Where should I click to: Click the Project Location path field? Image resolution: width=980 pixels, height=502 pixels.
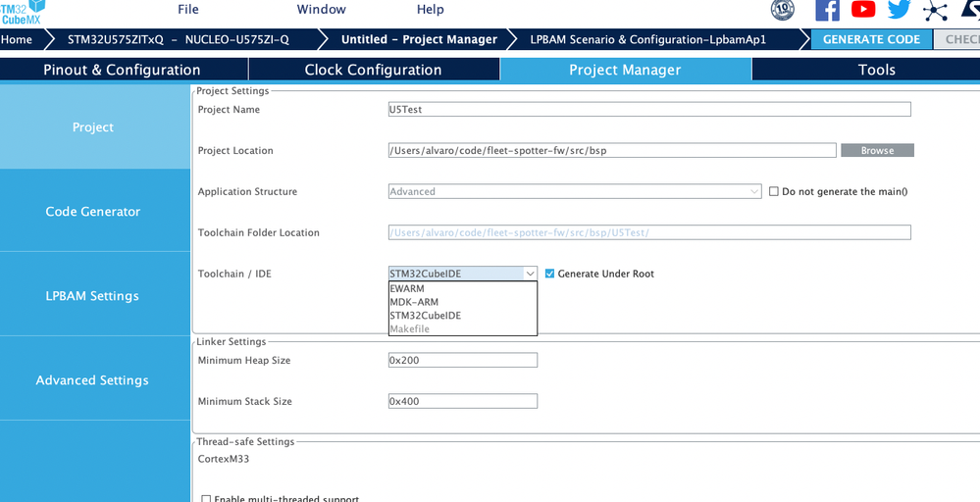(x=612, y=150)
